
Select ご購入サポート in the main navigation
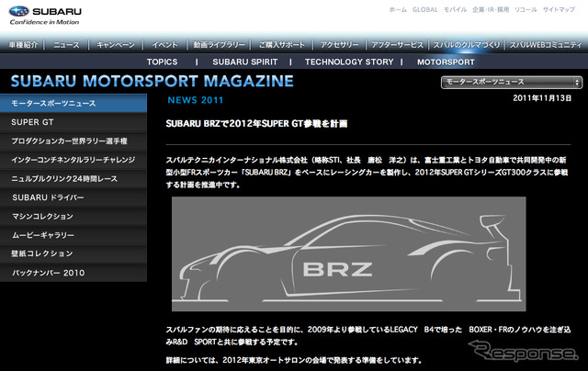(282, 45)
